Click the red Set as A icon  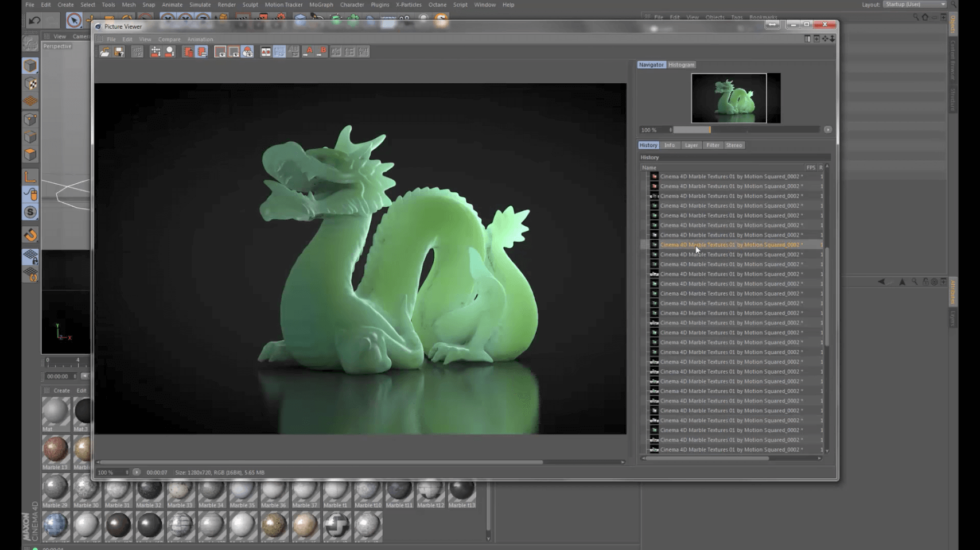pyautogui.click(x=308, y=52)
